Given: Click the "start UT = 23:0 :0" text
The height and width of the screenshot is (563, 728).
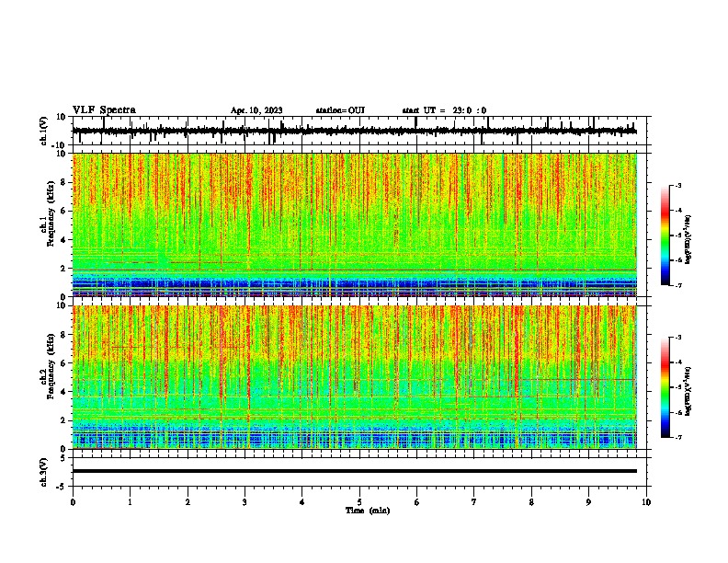Looking at the screenshot, I should (444, 110).
